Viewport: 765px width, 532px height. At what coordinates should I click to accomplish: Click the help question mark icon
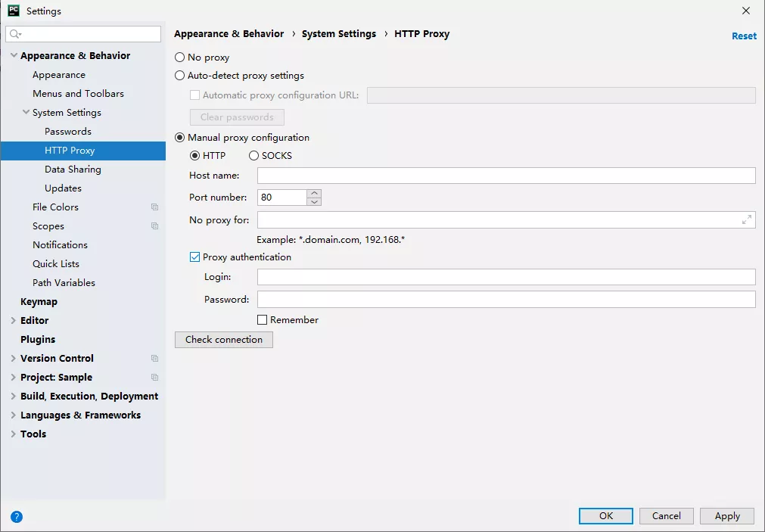[x=17, y=516]
